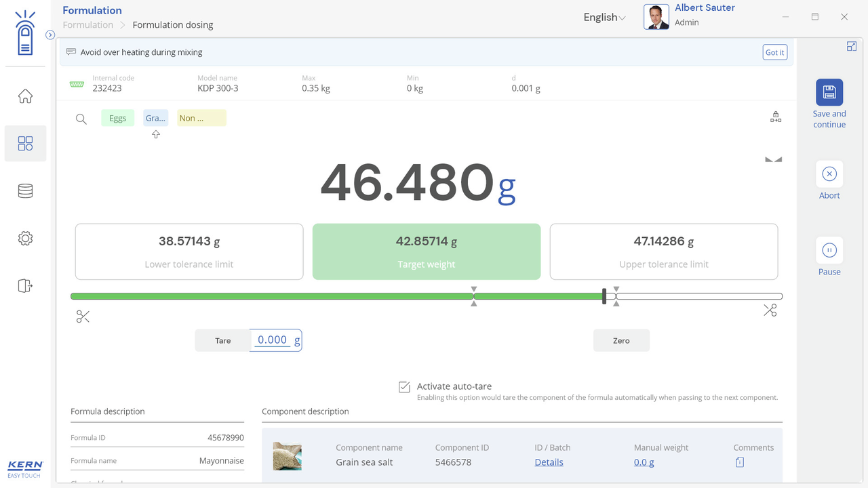Expand the left sidebar arrow
The width and height of the screenshot is (868, 488).
pos(50,35)
